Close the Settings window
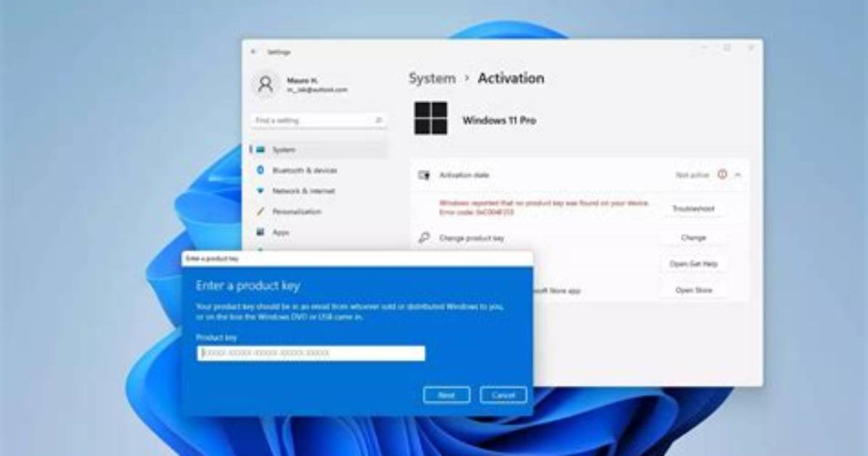The width and height of the screenshot is (868, 456). point(750,48)
